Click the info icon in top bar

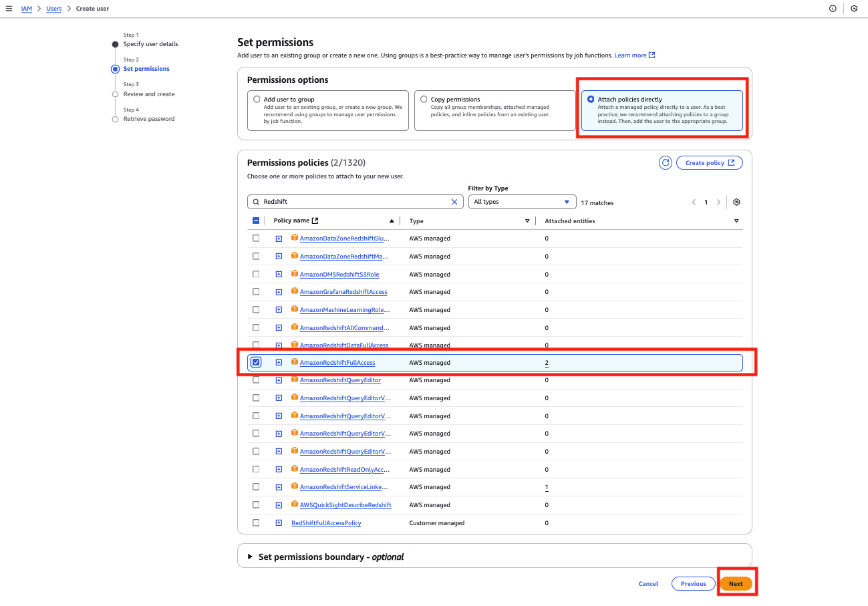[833, 9]
